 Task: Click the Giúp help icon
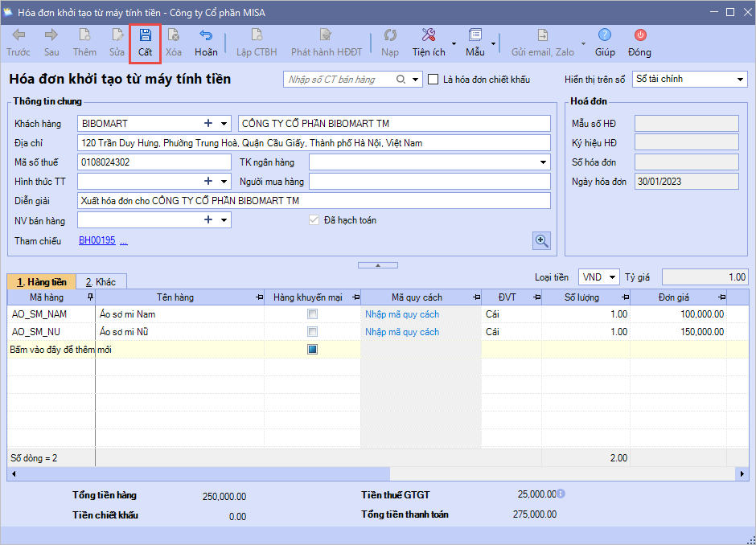click(605, 36)
